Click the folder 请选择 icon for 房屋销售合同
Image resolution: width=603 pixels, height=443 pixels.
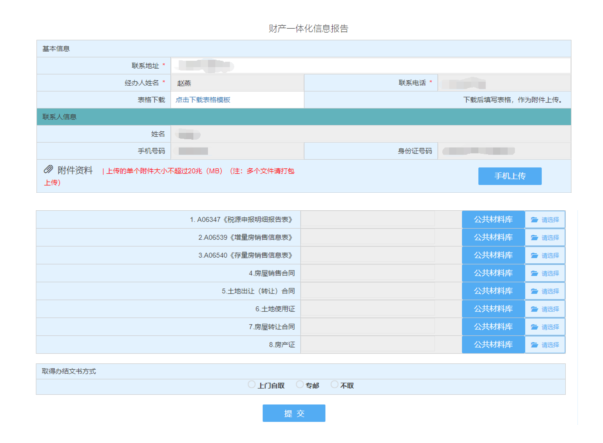pyautogui.click(x=535, y=273)
